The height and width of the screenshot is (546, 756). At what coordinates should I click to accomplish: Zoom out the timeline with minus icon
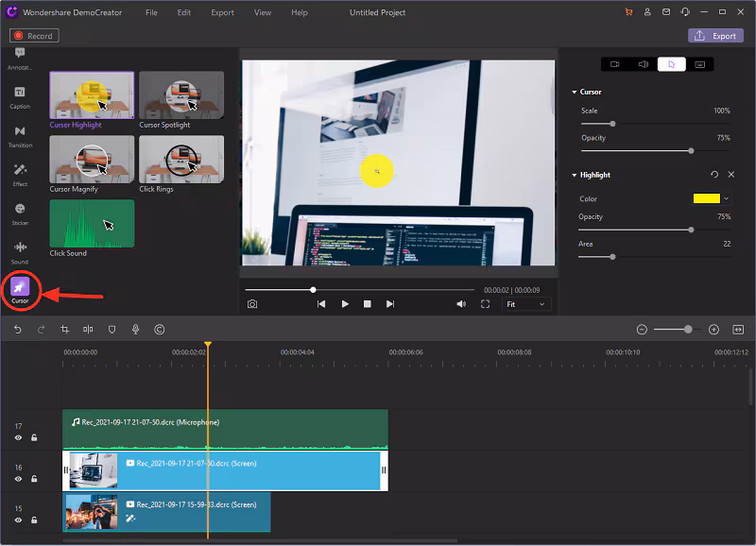click(642, 330)
